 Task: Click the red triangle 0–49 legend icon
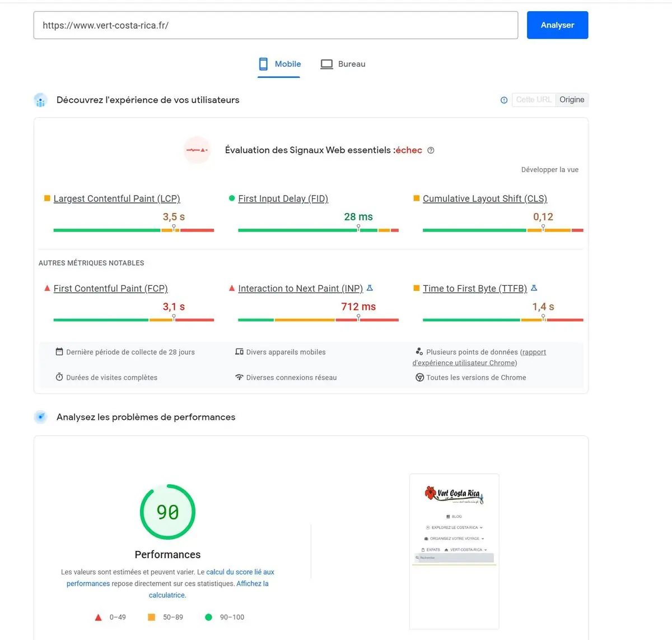click(x=99, y=618)
